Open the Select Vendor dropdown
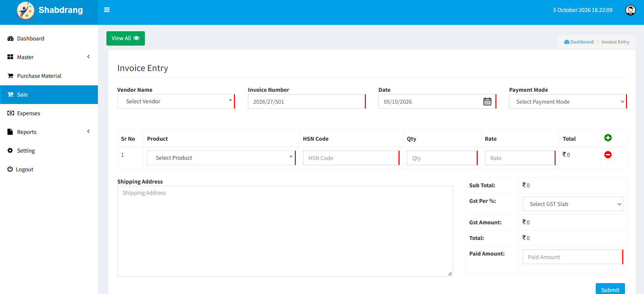The height and width of the screenshot is (294, 644). tap(176, 102)
